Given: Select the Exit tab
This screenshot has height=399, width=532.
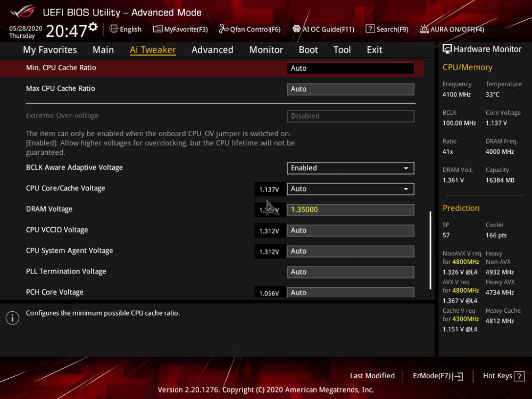Looking at the screenshot, I should click(375, 50).
